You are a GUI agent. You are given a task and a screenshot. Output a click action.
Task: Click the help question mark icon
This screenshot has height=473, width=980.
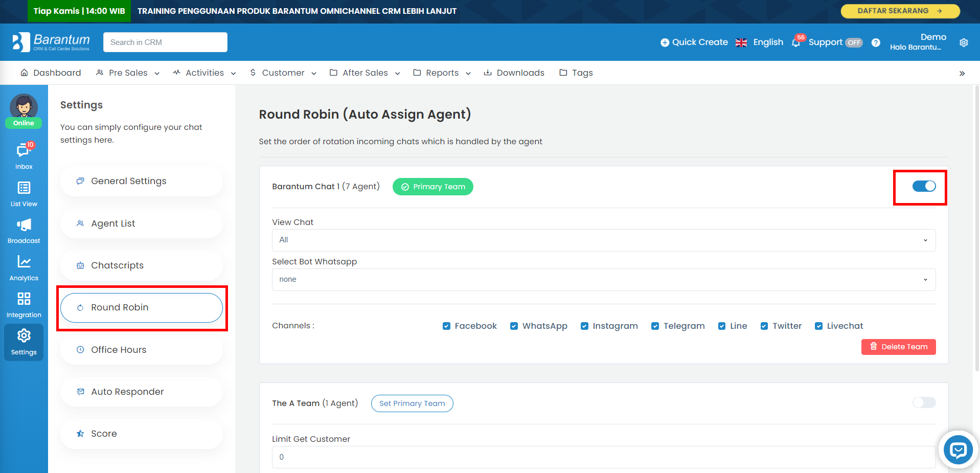[x=876, y=42]
